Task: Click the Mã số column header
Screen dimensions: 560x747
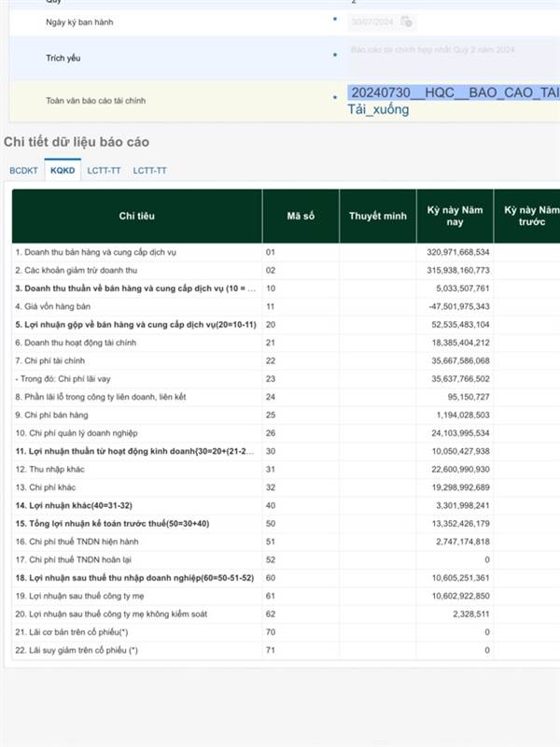Action: [301, 216]
